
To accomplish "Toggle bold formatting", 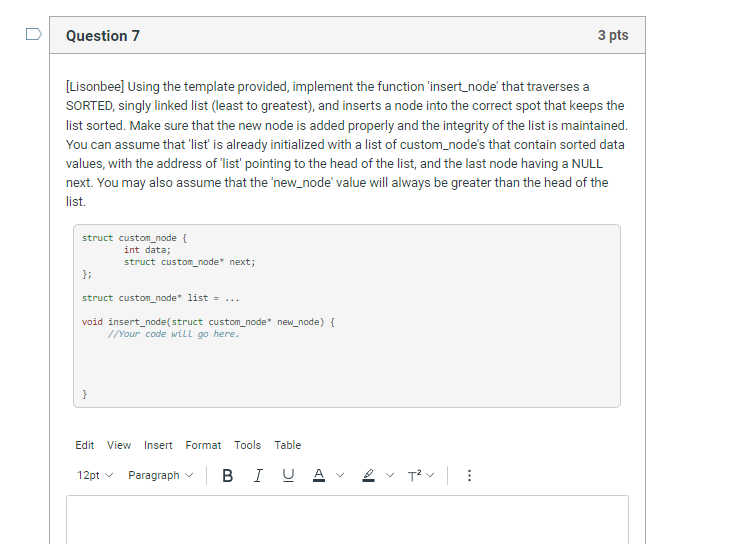I will (228, 475).
